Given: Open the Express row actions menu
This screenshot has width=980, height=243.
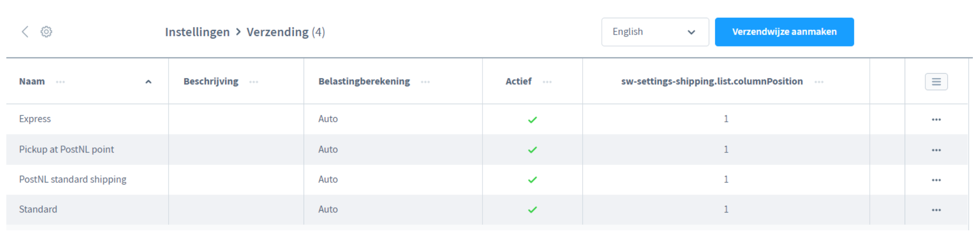Looking at the screenshot, I should (x=936, y=120).
